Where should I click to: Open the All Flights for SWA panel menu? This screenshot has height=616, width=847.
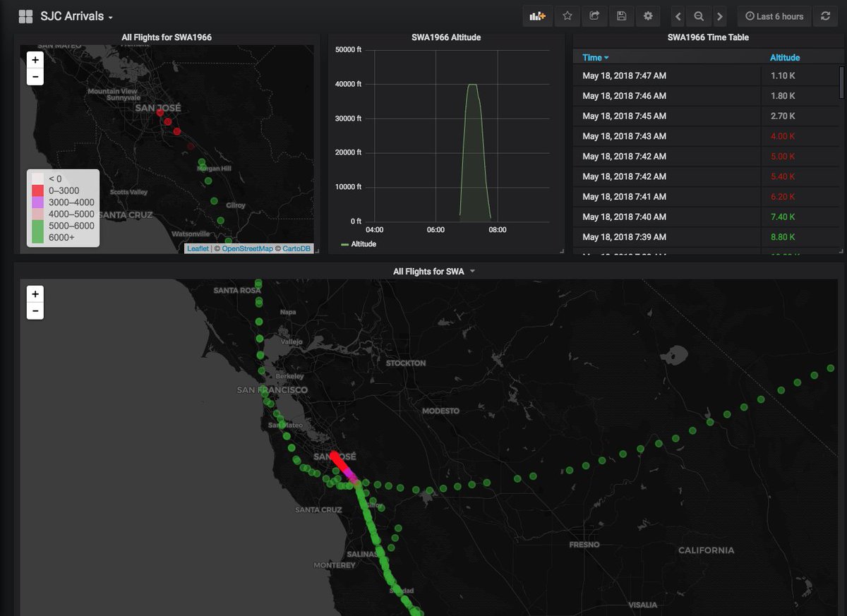point(433,271)
